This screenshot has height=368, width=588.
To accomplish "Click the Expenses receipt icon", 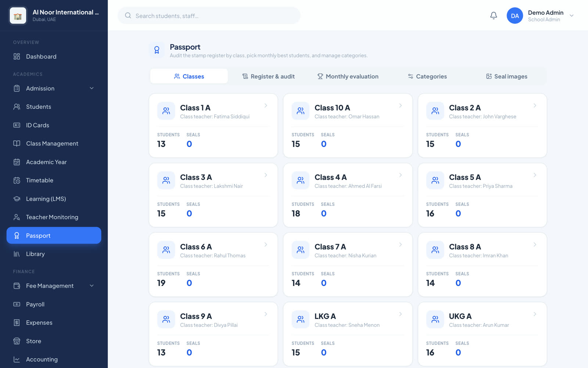I will (17, 323).
